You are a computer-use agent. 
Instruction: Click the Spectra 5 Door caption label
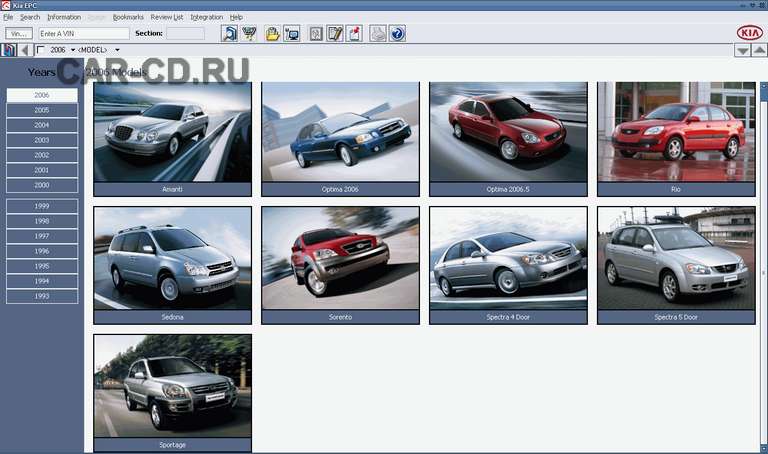[x=676, y=317]
